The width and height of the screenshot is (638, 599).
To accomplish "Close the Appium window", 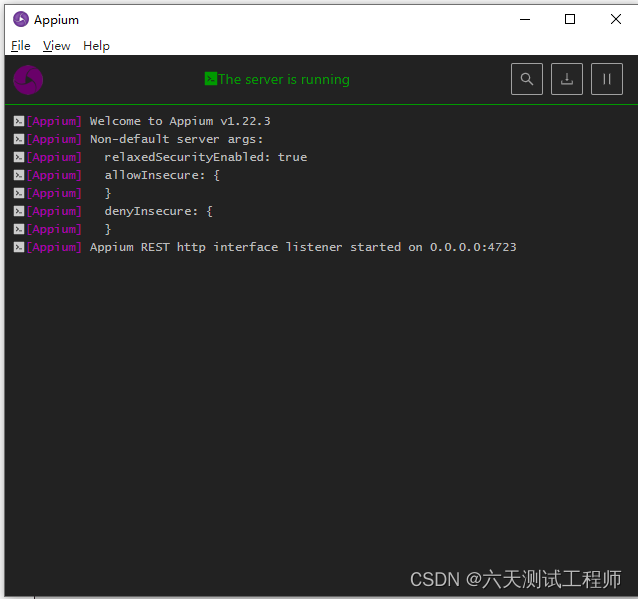I will click(616, 19).
